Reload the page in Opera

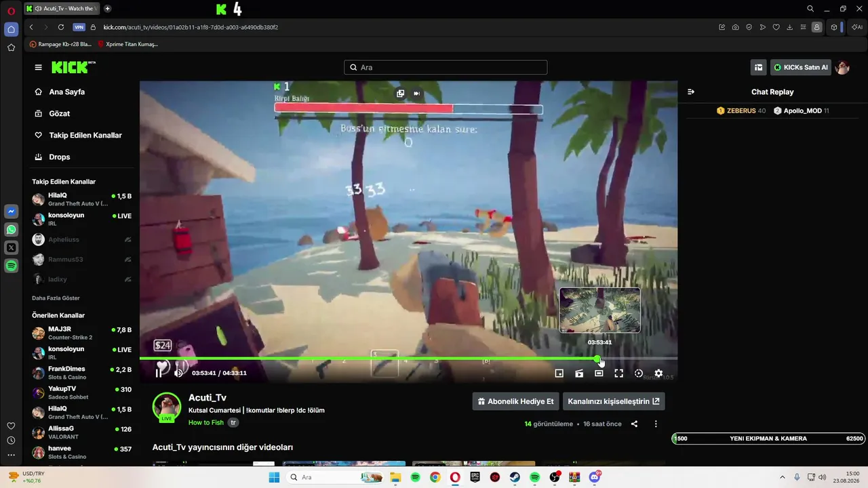[61, 27]
